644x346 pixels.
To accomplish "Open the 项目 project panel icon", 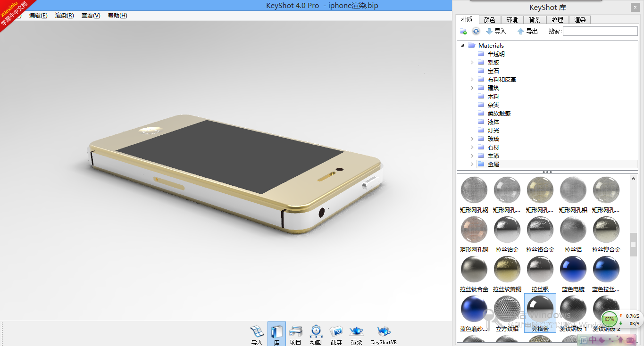I will [295, 334].
